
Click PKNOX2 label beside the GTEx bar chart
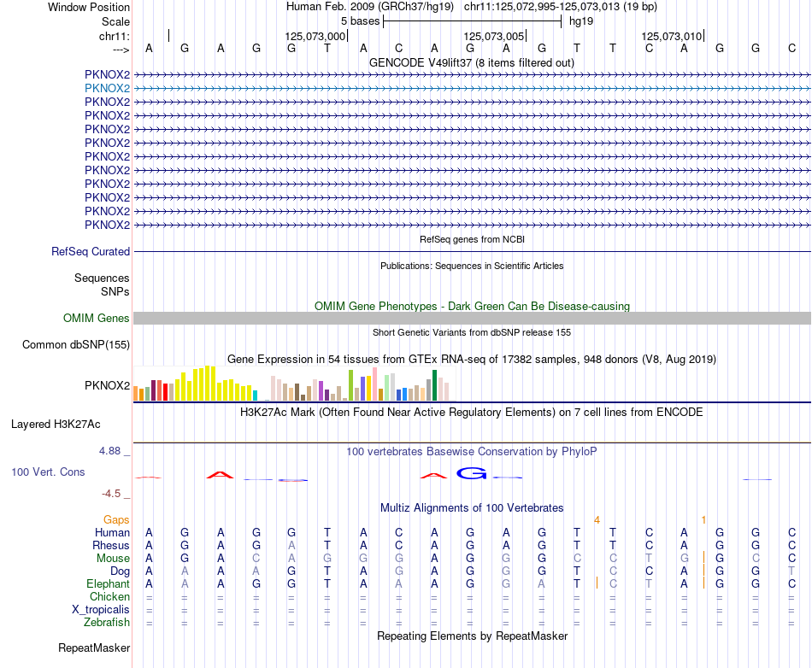(107, 385)
